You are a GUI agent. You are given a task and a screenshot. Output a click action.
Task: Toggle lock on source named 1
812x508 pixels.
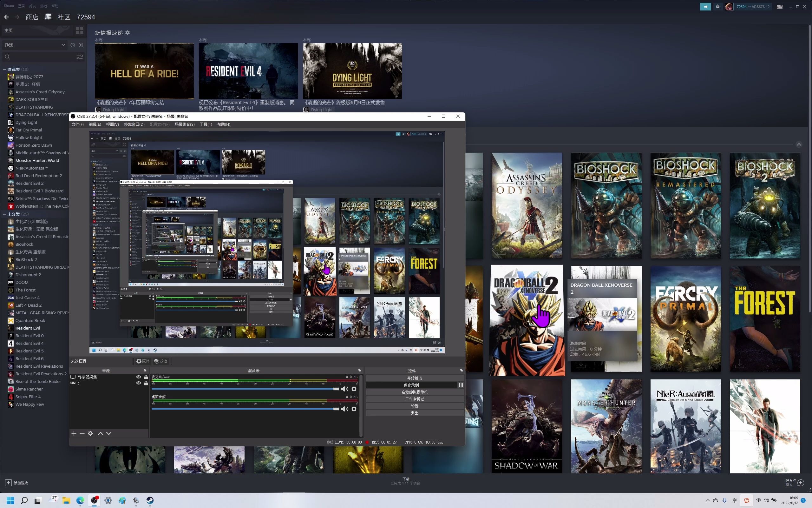(x=146, y=383)
